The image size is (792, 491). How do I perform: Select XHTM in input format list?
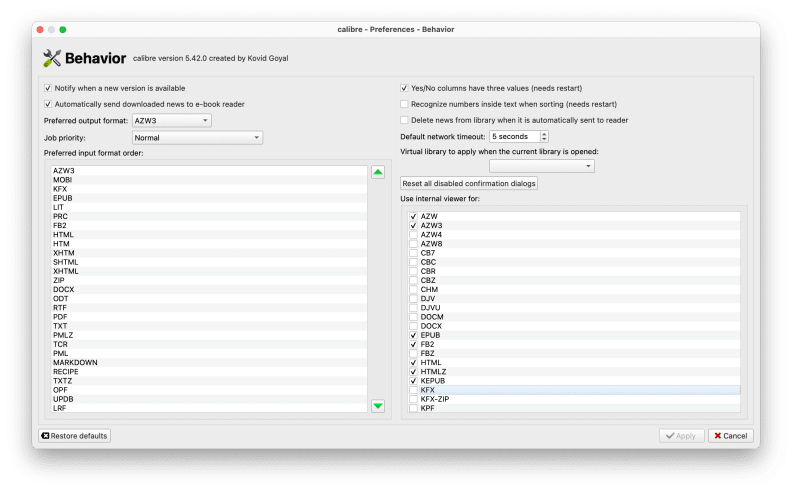(209, 253)
